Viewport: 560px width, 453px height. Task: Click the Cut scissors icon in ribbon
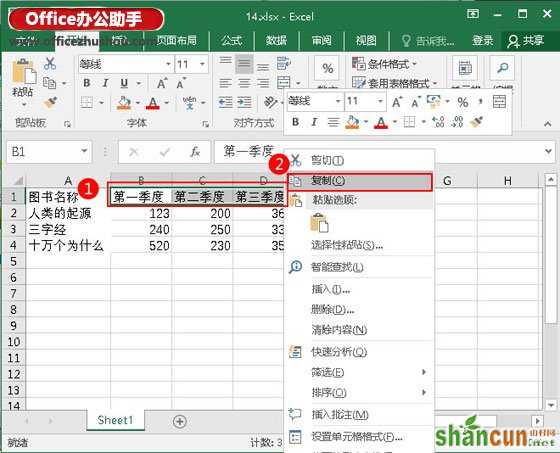[x=50, y=64]
